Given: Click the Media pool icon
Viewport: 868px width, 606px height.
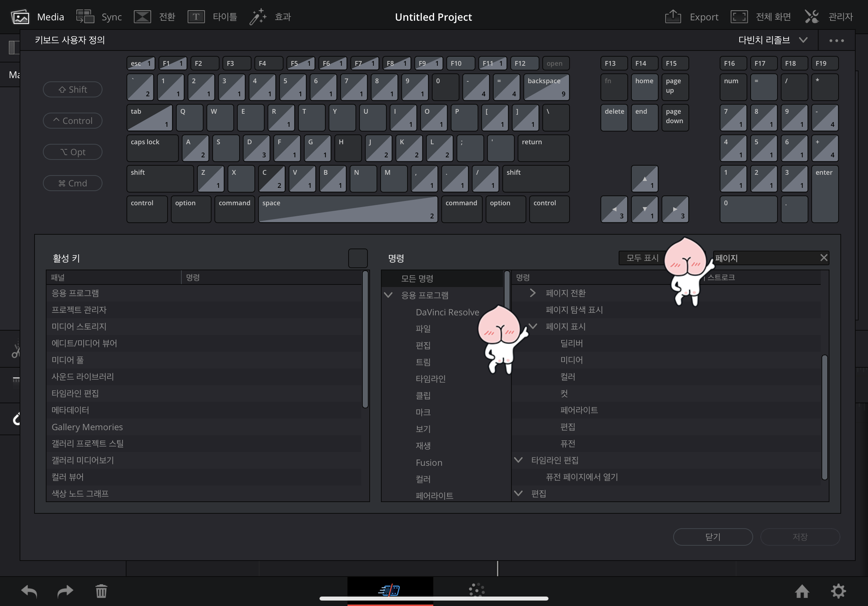Looking at the screenshot, I should coord(20,17).
